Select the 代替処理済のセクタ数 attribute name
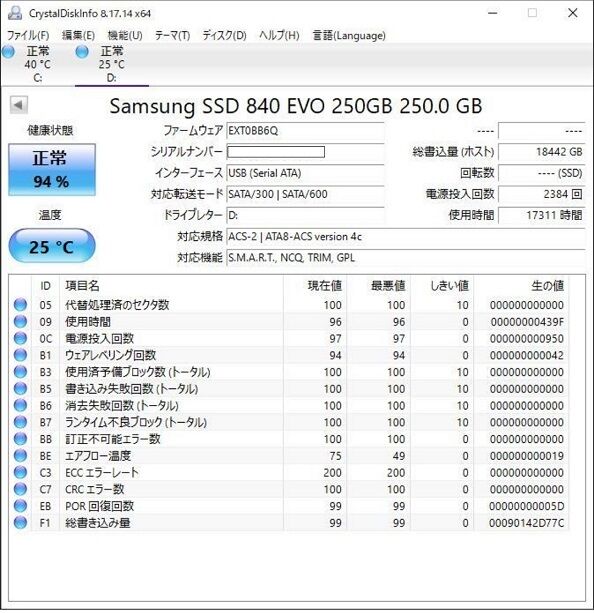 (x=117, y=305)
